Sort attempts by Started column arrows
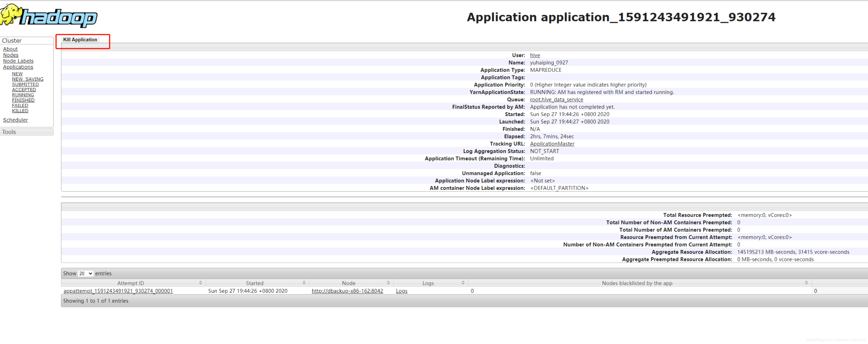The height and width of the screenshot is (344, 868). tap(304, 283)
